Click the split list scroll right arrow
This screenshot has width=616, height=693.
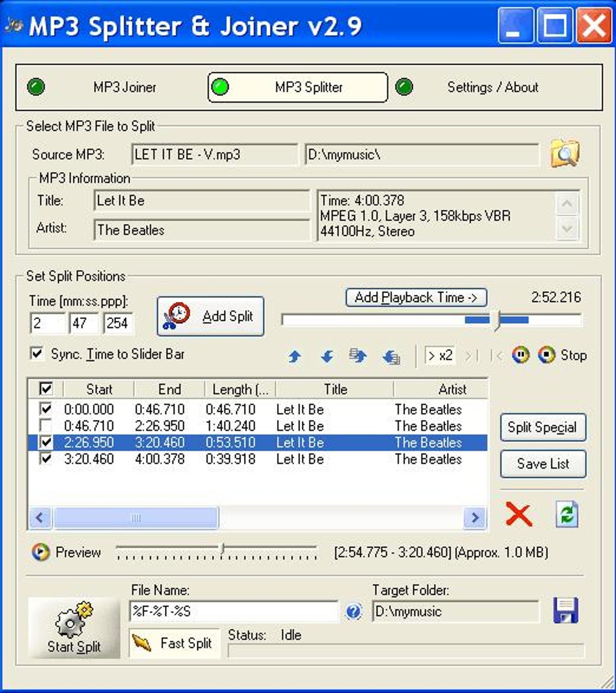click(x=475, y=518)
